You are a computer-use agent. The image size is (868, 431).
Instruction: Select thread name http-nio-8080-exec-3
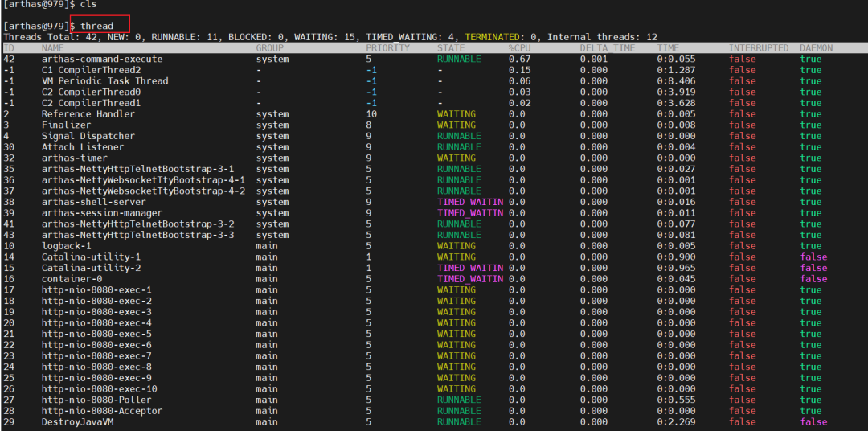(96, 312)
